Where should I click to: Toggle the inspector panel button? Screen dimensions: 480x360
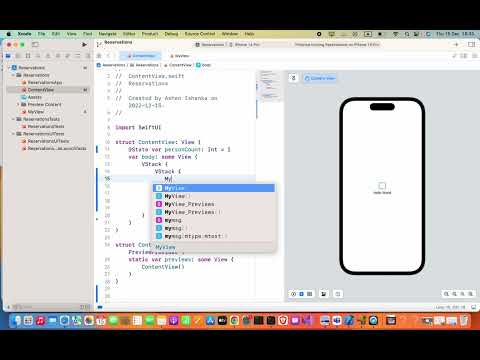coord(471,44)
